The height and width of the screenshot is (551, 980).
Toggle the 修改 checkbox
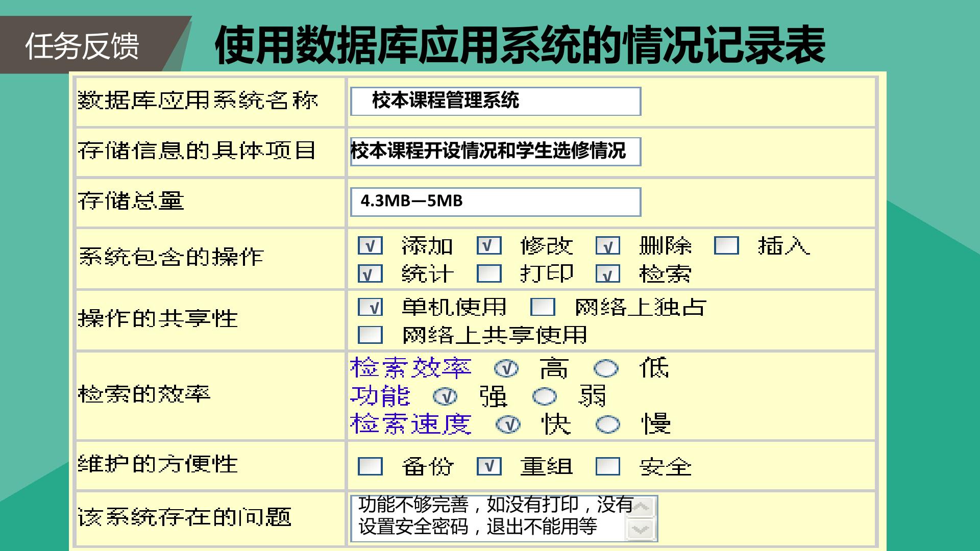[489, 245]
